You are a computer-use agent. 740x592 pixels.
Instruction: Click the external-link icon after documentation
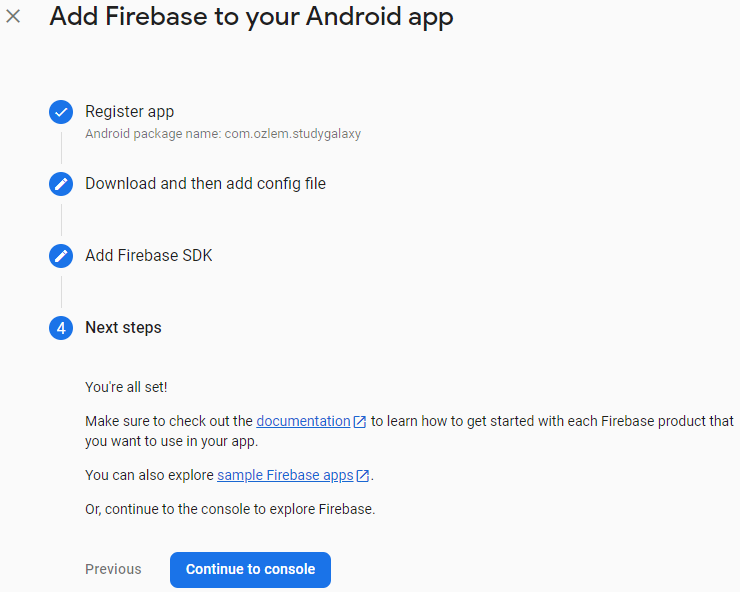point(360,422)
